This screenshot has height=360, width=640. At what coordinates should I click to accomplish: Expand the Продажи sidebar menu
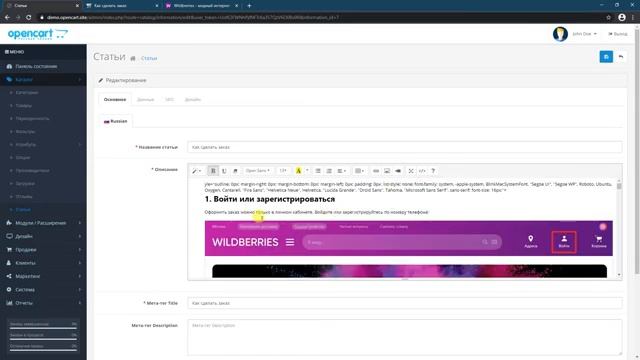pos(43,249)
